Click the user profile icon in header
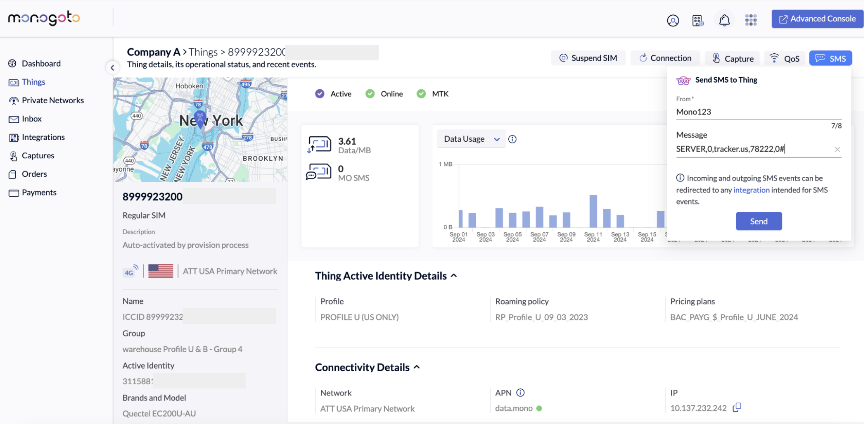This screenshot has width=868, height=424. click(673, 20)
